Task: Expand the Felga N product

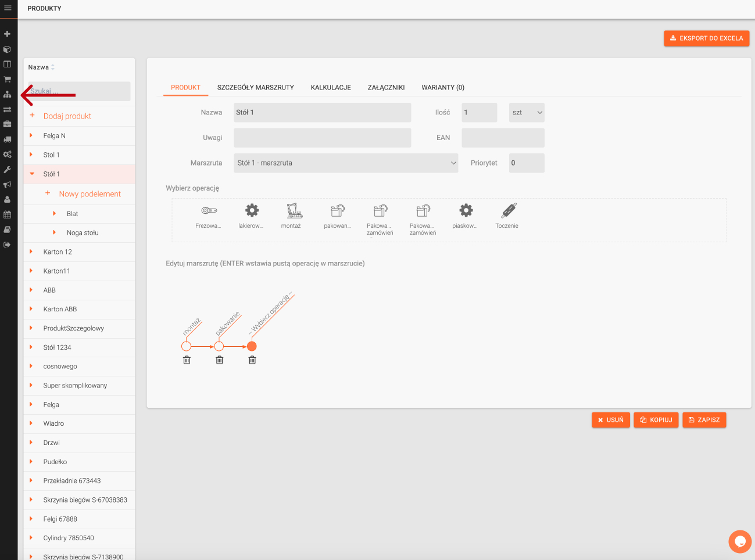Action: [x=31, y=135]
